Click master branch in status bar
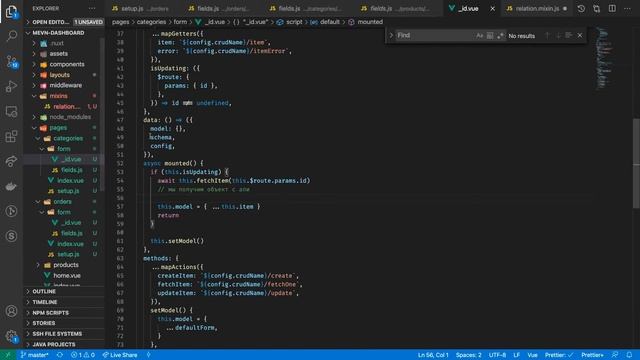The height and width of the screenshot is (360, 640). point(34,355)
